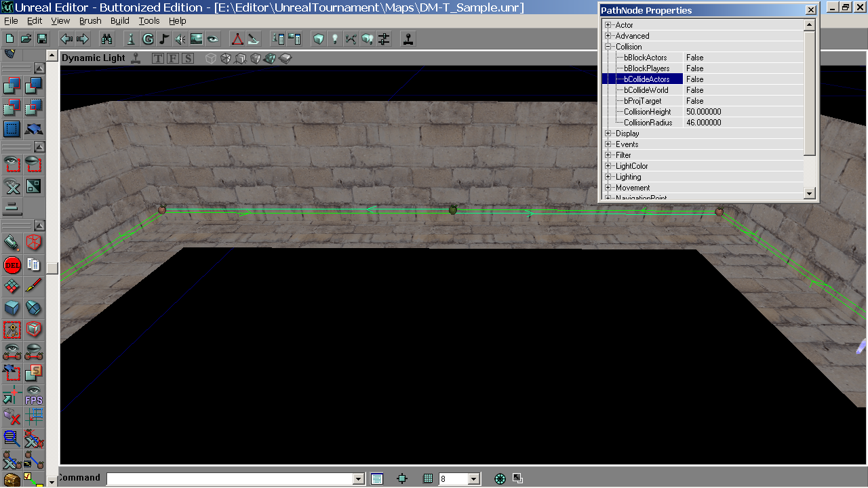Image resolution: width=868 pixels, height=488 pixels.
Task: Expand the LightColor properties category
Action: coord(608,166)
